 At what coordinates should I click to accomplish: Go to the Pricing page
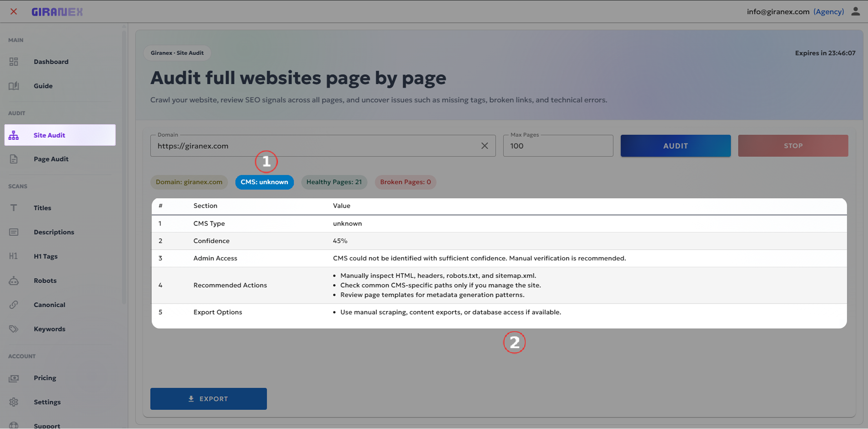(x=60, y=378)
